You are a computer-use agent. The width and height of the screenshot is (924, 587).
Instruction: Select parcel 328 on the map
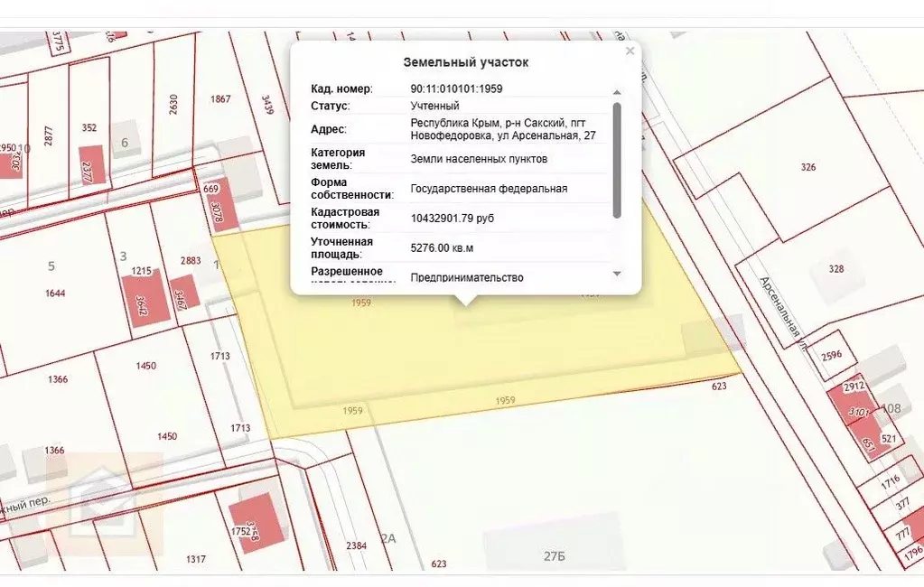point(835,269)
